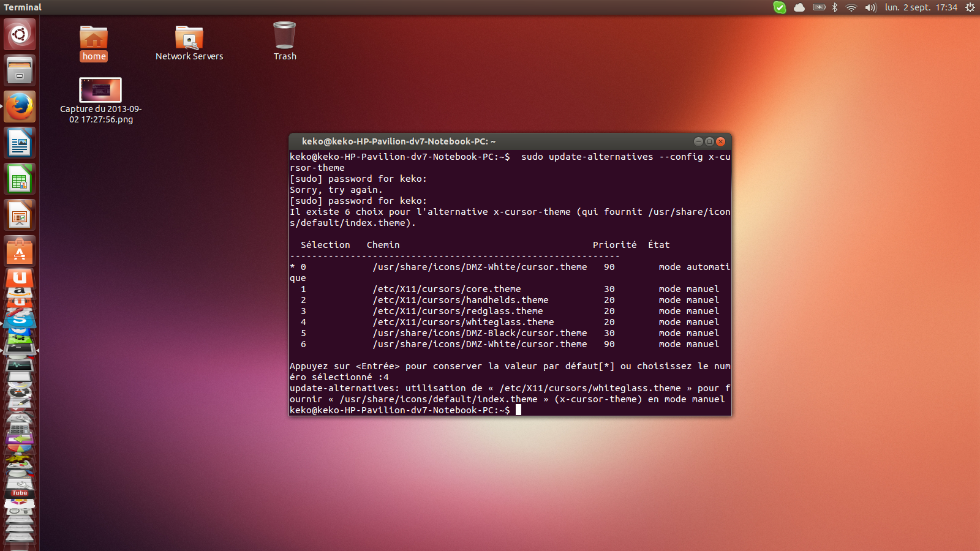Open Ubuntu One in launcher

click(x=20, y=277)
